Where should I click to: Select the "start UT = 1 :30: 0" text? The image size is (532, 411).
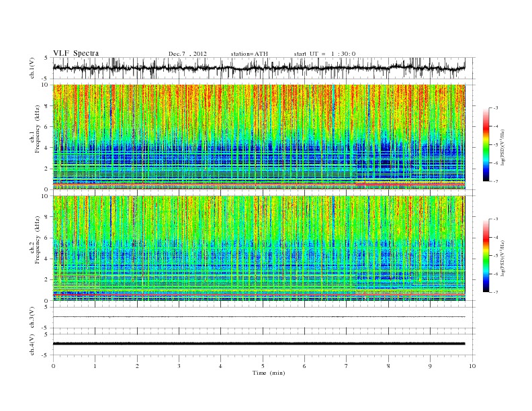click(324, 54)
